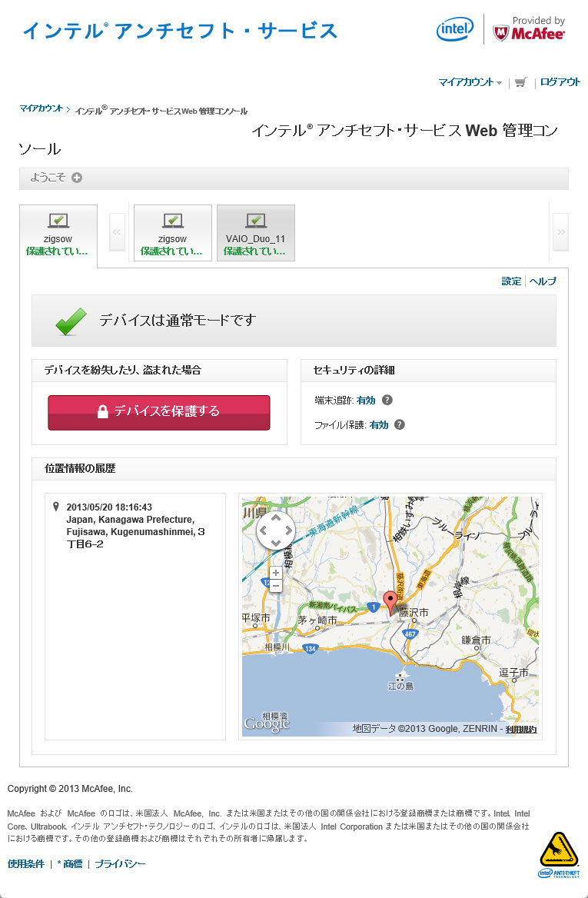Click the red location marker on map
588x898 pixels.
click(x=390, y=604)
